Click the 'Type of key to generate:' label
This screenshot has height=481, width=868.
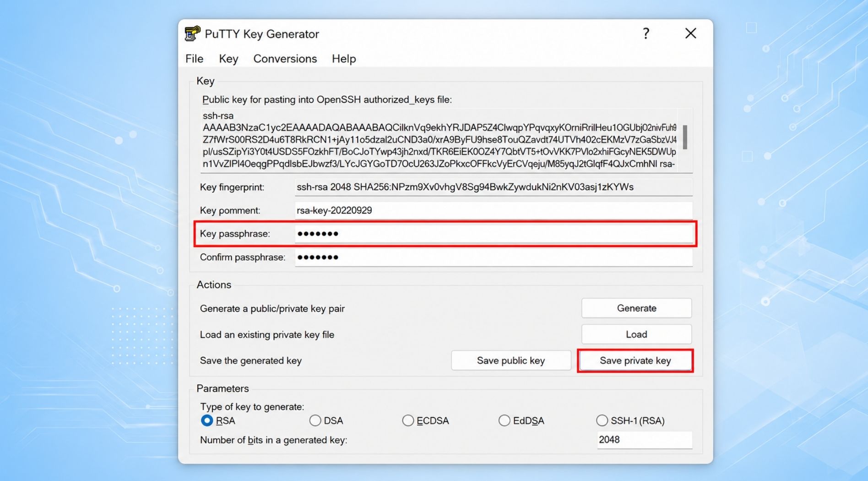point(252,407)
